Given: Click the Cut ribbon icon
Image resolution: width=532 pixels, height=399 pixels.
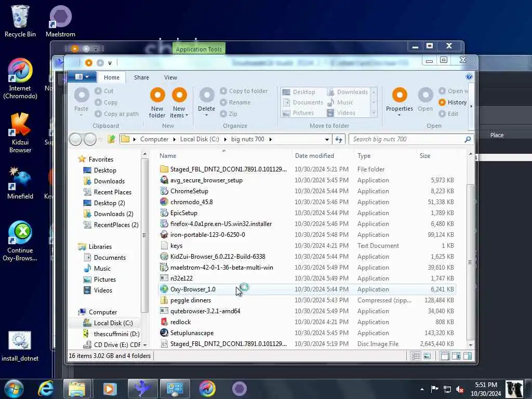Looking at the screenshot, I should point(98,91).
